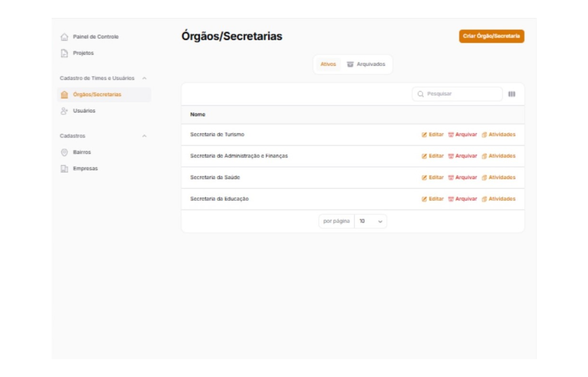Switch to the Arquivados tab

(x=366, y=64)
